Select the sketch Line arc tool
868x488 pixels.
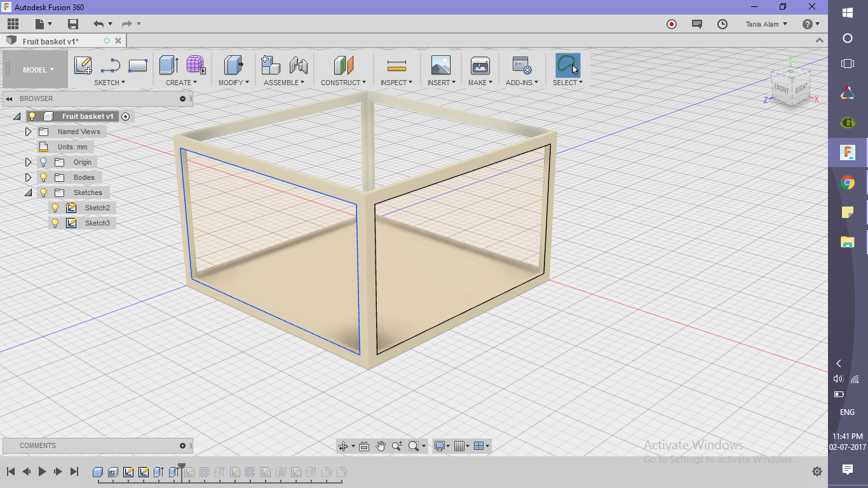tap(111, 65)
